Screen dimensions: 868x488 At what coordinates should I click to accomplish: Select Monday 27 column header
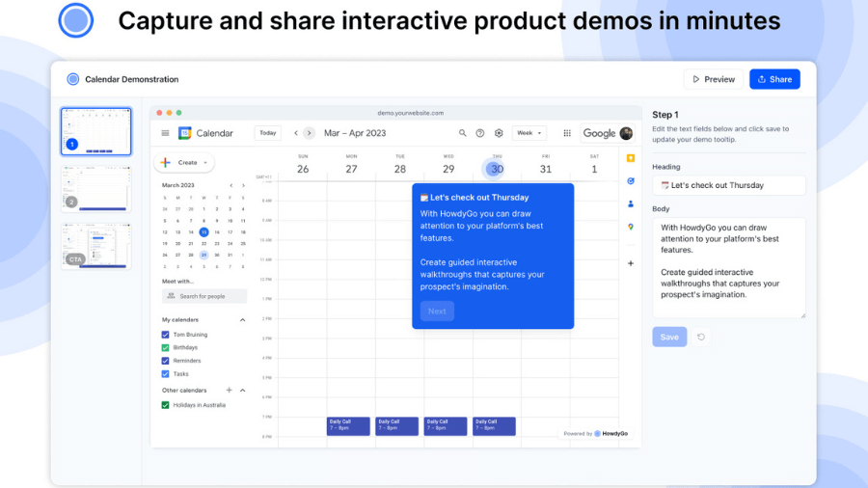click(x=351, y=166)
